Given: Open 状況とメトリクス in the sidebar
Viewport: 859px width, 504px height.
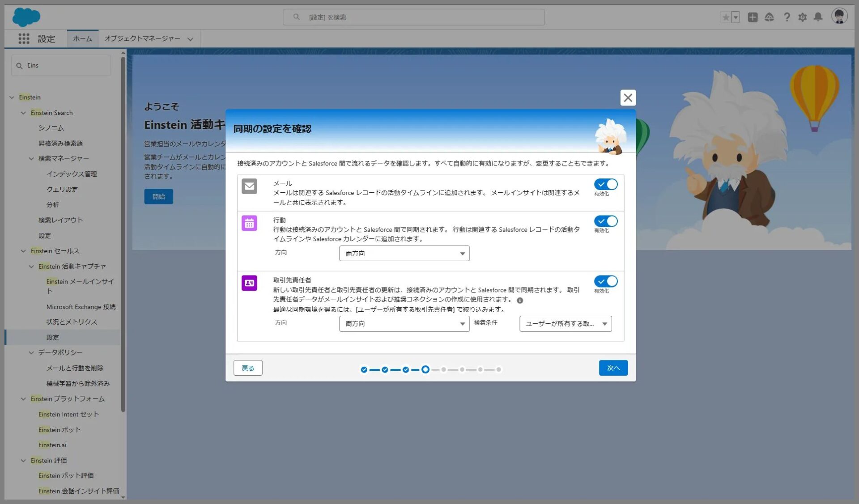Looking at the screenshot, I should (x=72, y=322).
